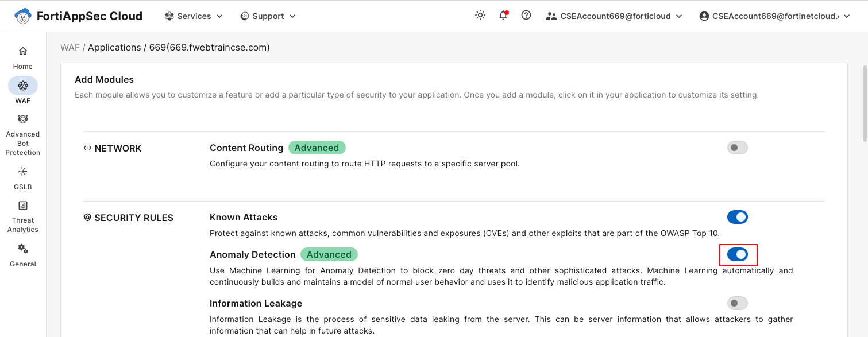Click the Advanced badge next to Content Routing
868x337 pixels.
(x=317, y=148)
